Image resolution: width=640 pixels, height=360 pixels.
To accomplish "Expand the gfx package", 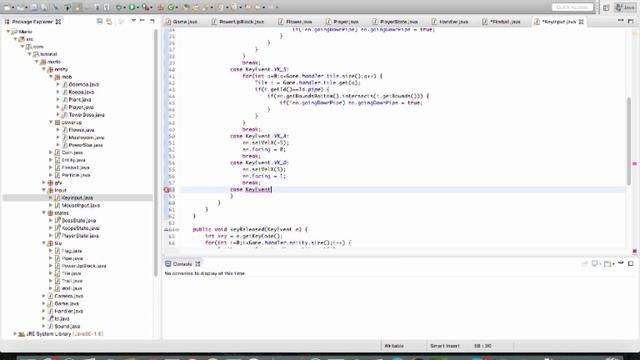I will click(x=44, y=182).
